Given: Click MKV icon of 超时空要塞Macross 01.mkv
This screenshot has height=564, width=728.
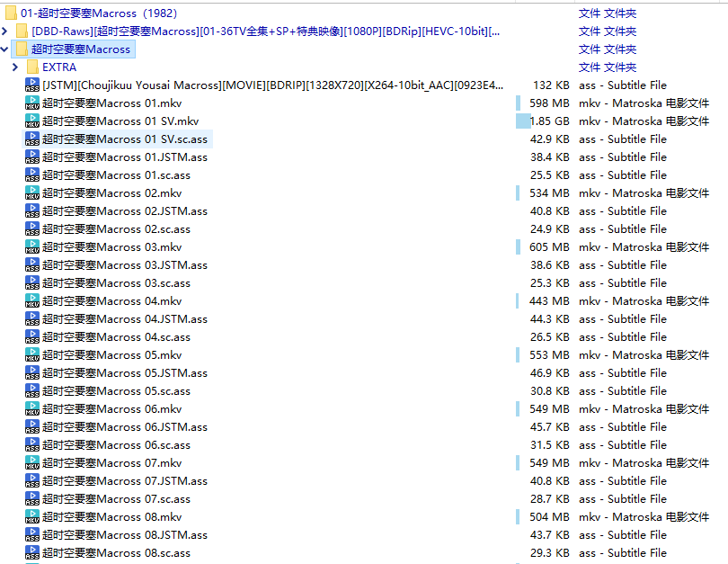Looking at the screenshot, I should pyautogui.click(x=32, y=103).
